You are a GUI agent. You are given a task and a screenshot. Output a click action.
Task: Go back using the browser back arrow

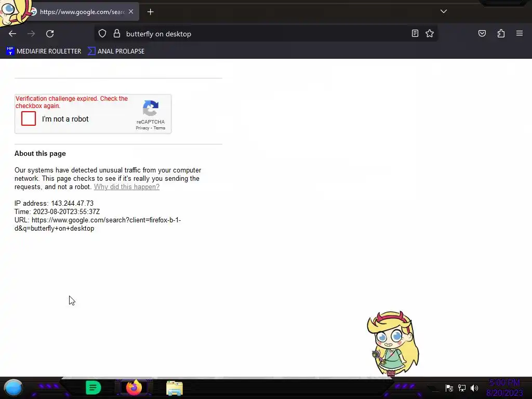click(x=12, y=34)
